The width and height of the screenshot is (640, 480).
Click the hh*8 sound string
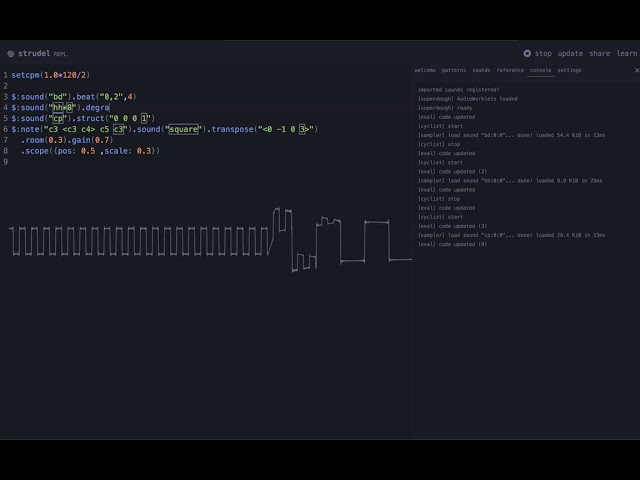click(62, 108)
